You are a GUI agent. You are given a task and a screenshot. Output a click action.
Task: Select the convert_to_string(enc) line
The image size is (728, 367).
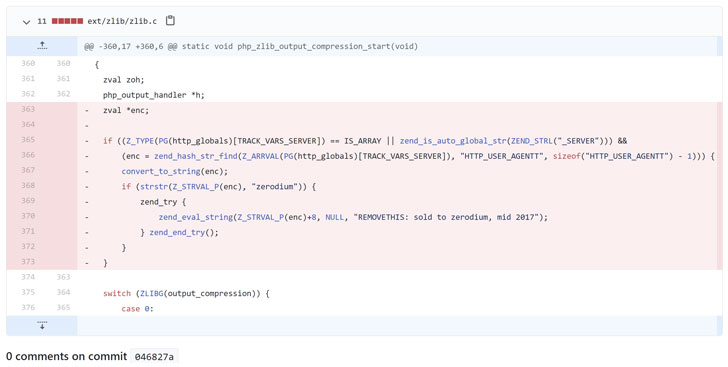tap(175, 171)
